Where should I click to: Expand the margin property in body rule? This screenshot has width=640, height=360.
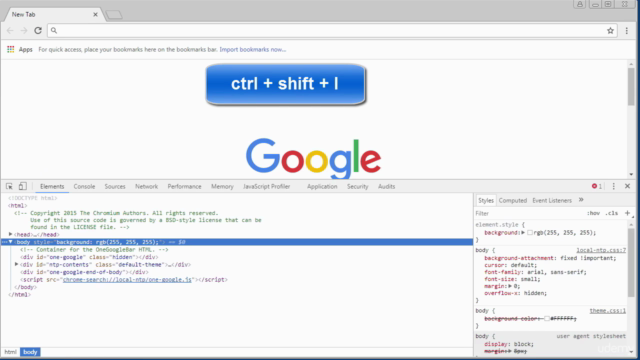point(510,286)
